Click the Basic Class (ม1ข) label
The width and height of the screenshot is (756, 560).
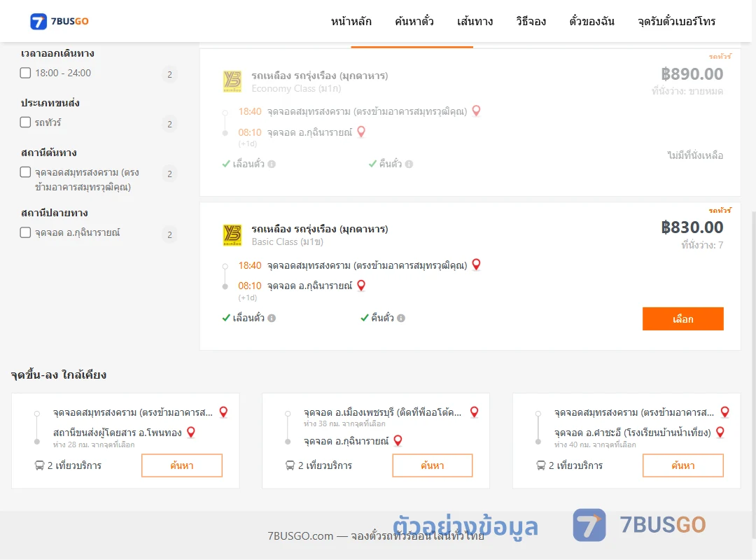288,241
